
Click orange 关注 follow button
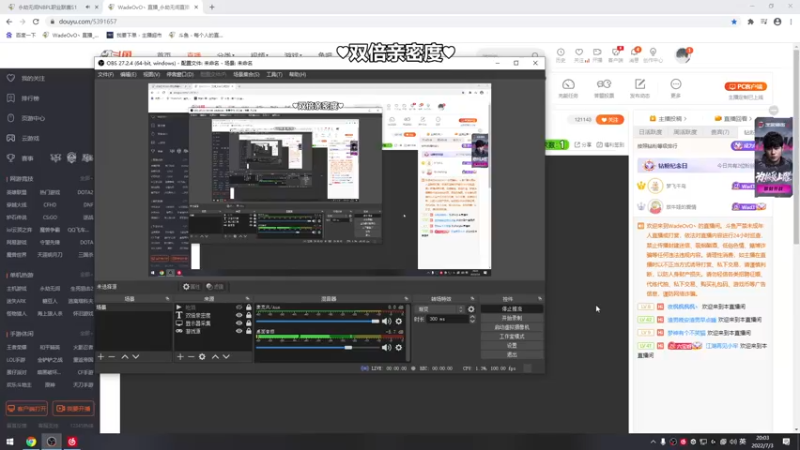(x=610, y=119)
